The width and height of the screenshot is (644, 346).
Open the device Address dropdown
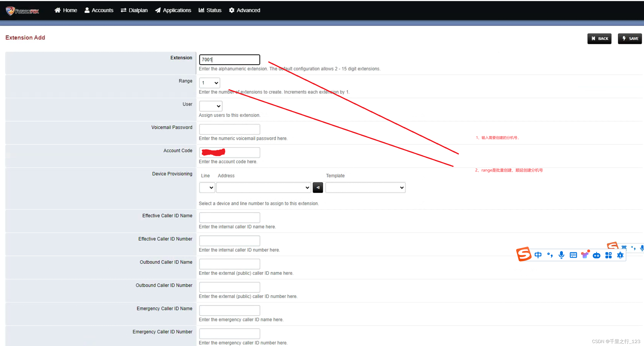[263, 187]
